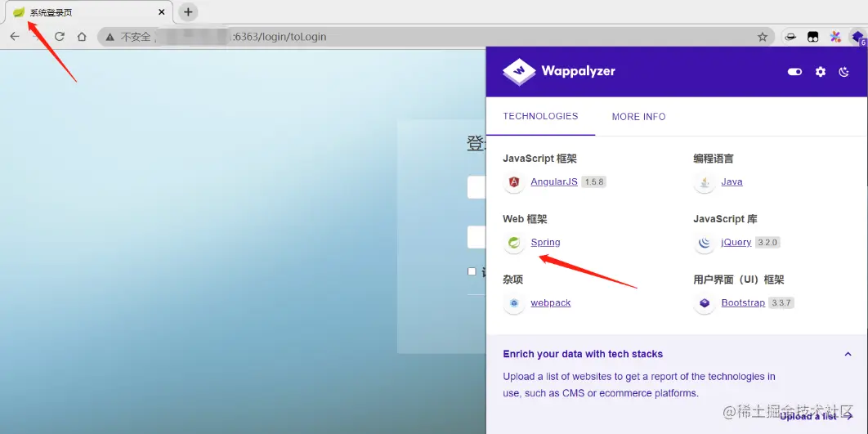The height and width of the screenshot is (434, 868).
Task: Open the Wappalyzer extension icon in toolbar
Action: click(857, 37)
